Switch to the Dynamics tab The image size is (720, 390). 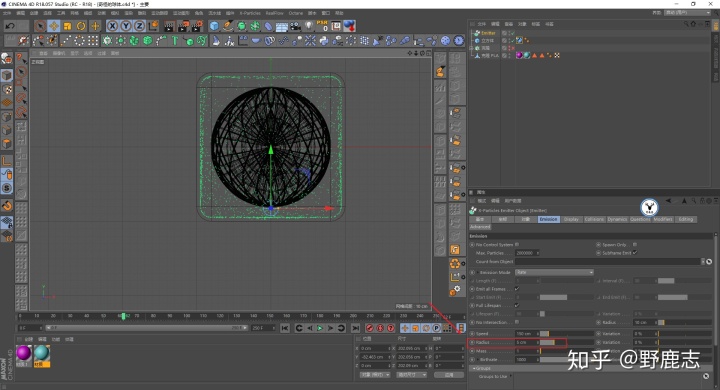[x=617, y=219]
